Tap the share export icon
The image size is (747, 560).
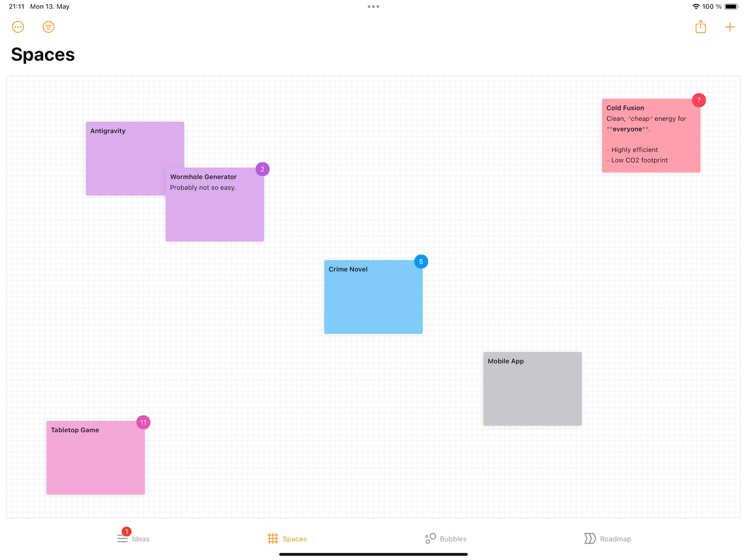tap(701, 27)
